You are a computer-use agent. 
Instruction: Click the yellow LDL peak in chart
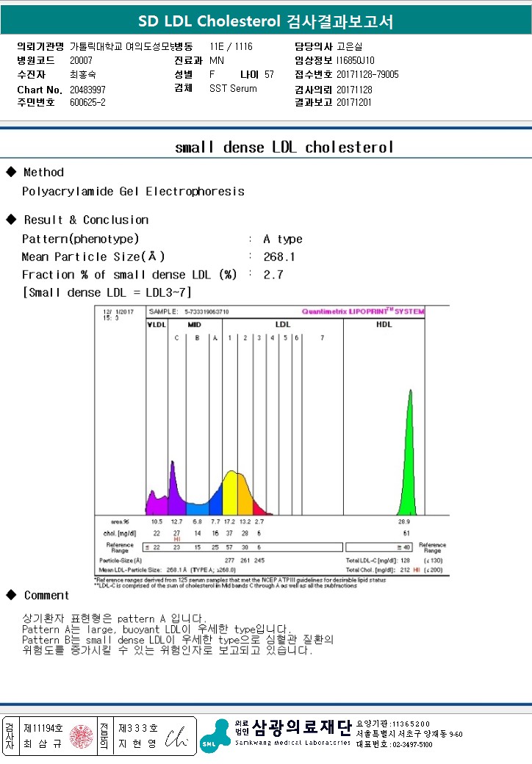[x=229, y=494]
